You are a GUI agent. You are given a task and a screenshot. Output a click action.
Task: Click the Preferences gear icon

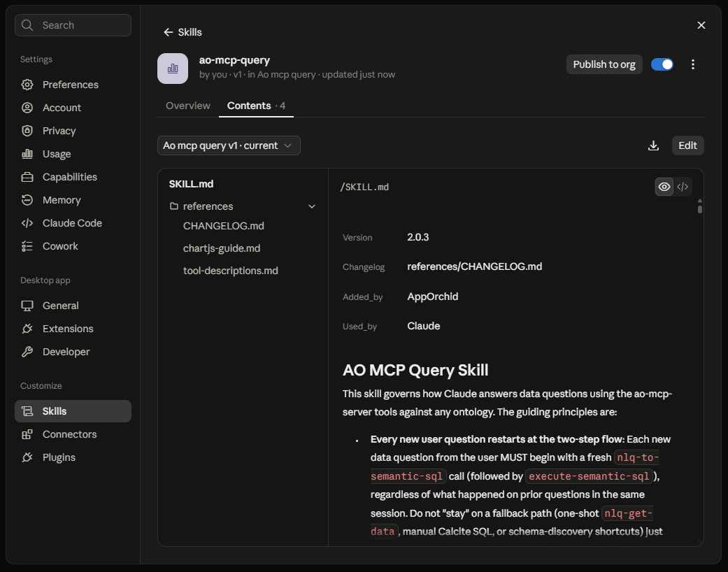pos(27,85)
